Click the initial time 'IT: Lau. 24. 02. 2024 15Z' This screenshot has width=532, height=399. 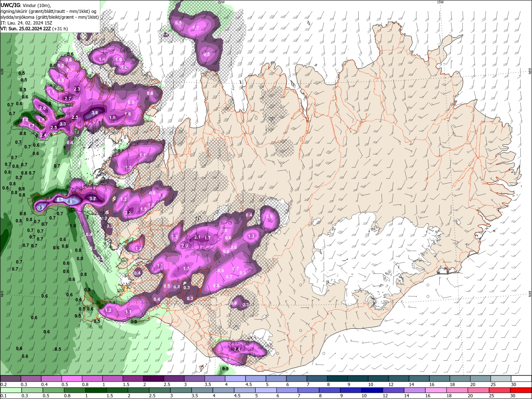tap(26, 23)
